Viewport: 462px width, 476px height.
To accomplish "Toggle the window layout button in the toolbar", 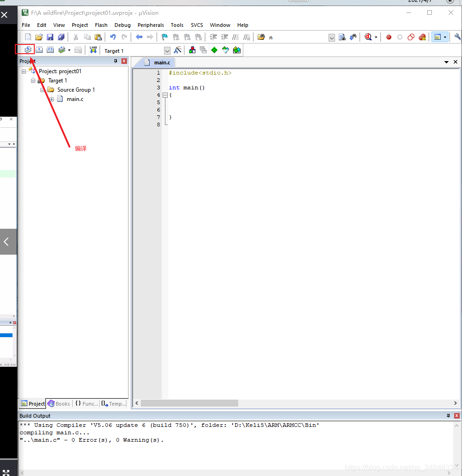I will coord(437,37).
